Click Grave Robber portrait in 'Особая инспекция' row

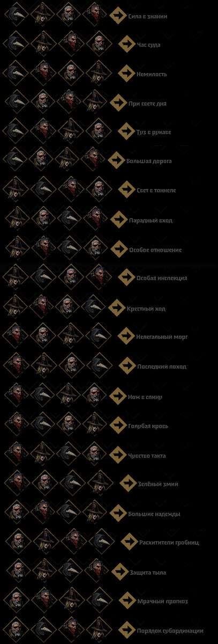click(16, 278)
